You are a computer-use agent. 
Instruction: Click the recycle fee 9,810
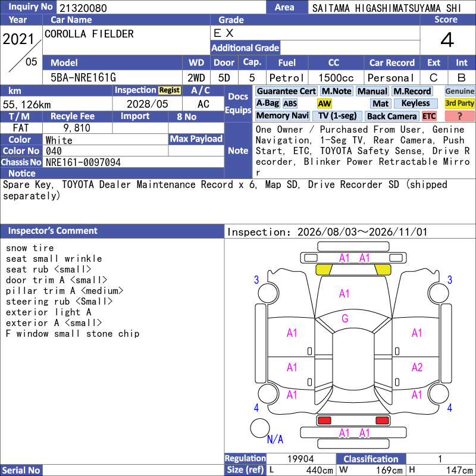(77, 128)
